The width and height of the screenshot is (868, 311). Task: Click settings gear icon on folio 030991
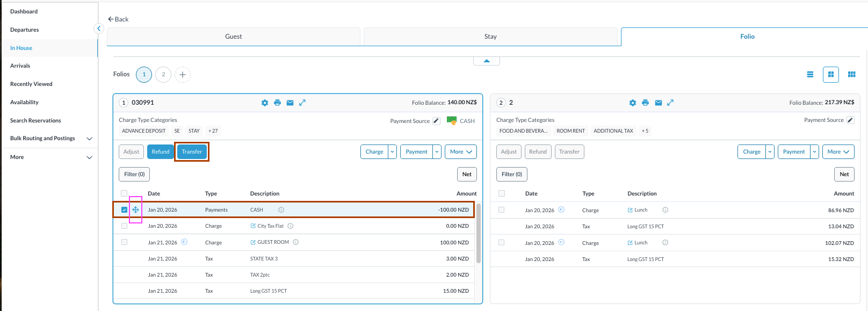[x=265, y=103]
